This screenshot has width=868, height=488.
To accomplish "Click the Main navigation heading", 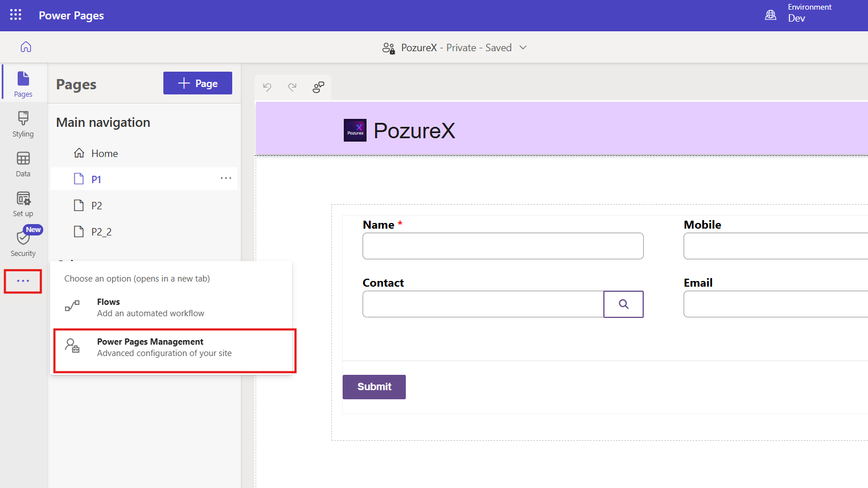I will [103, 122].
